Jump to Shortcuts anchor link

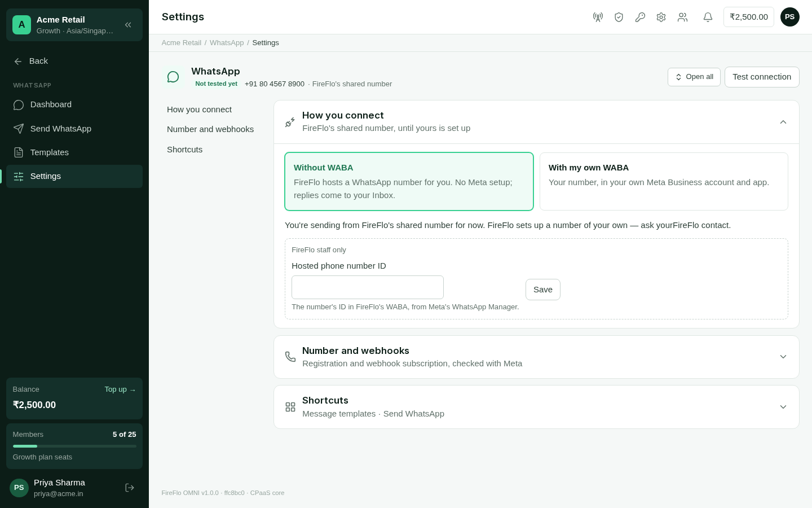tap(184, 150)
